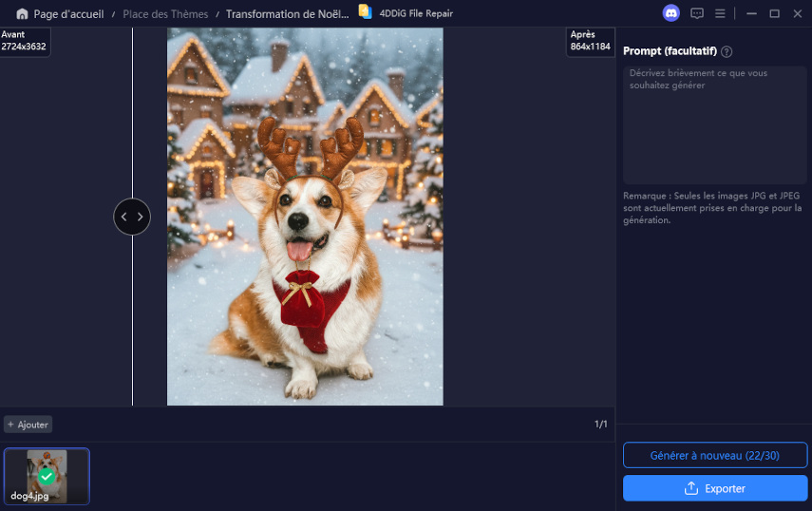Click the generated corgi image preview

click(305, 217)
